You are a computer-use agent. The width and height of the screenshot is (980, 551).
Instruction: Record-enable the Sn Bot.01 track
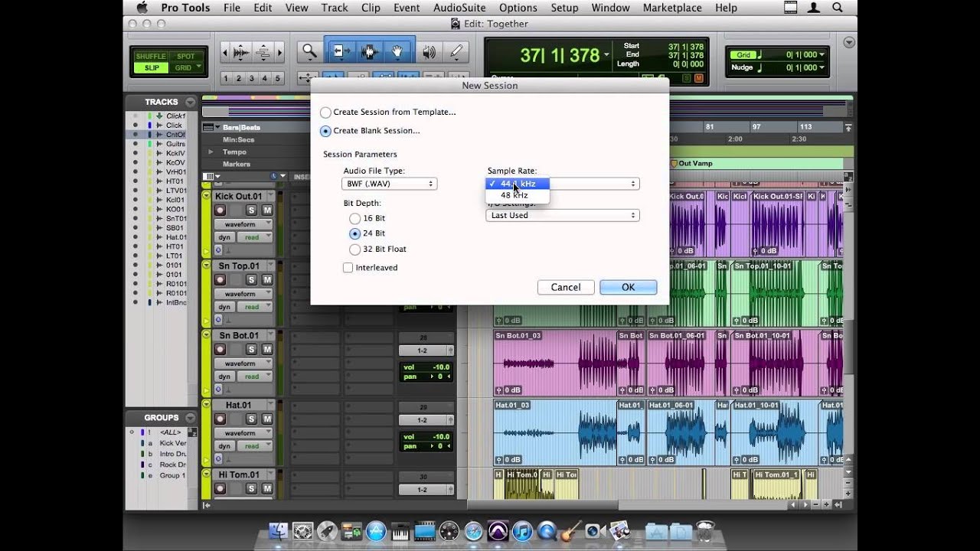point(220,350)
